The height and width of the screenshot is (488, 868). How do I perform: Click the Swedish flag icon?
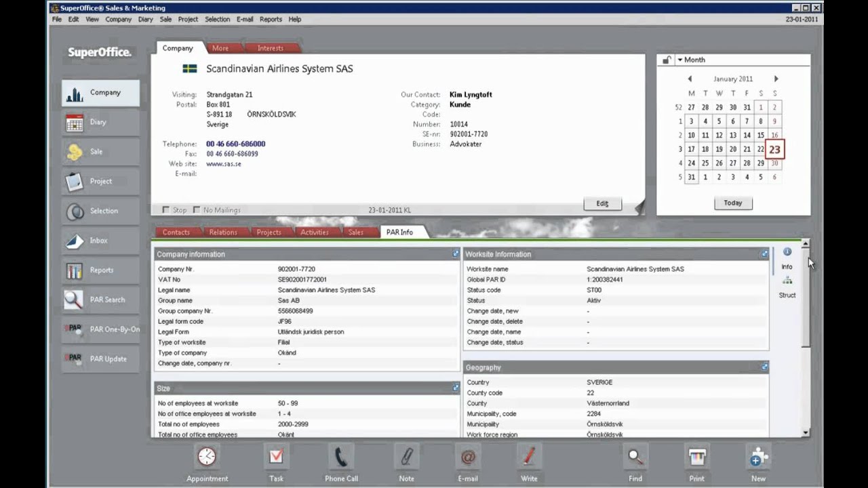[190, 68]
